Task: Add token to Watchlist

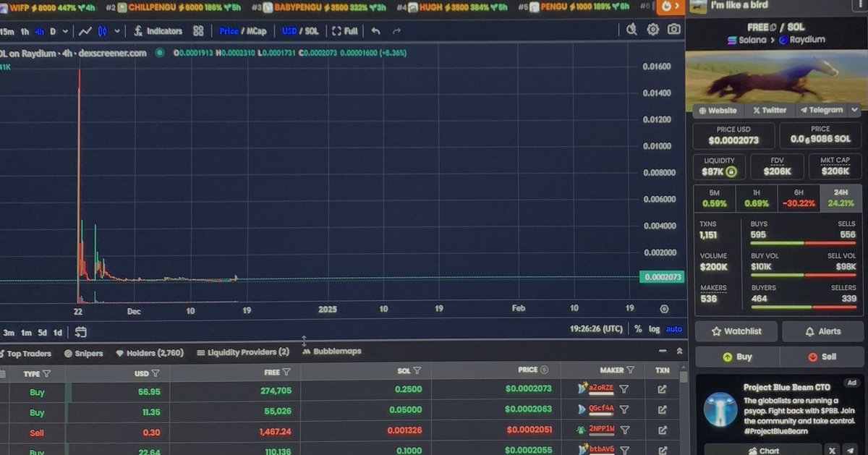Action: (x=736, y=331)
